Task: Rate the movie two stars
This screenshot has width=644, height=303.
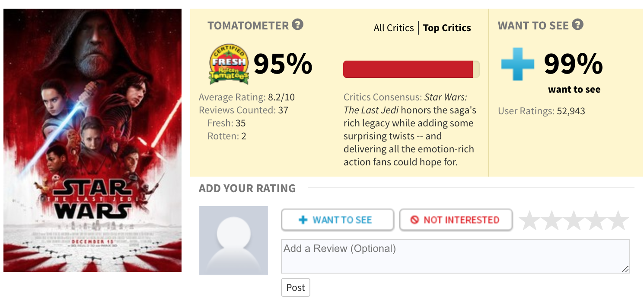Action: click(552, 221)
